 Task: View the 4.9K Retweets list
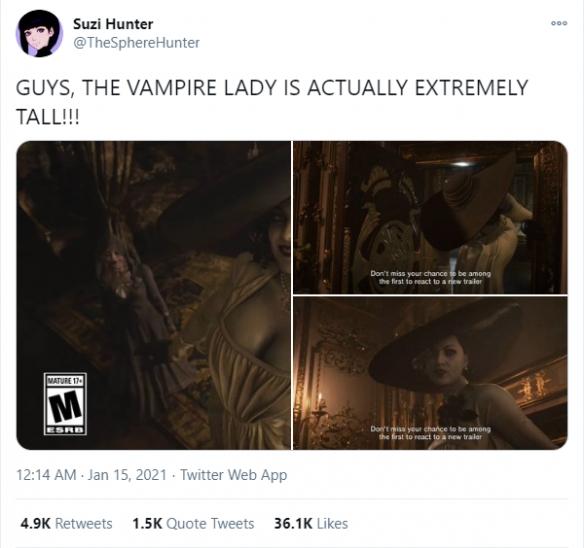pos(66,523)
